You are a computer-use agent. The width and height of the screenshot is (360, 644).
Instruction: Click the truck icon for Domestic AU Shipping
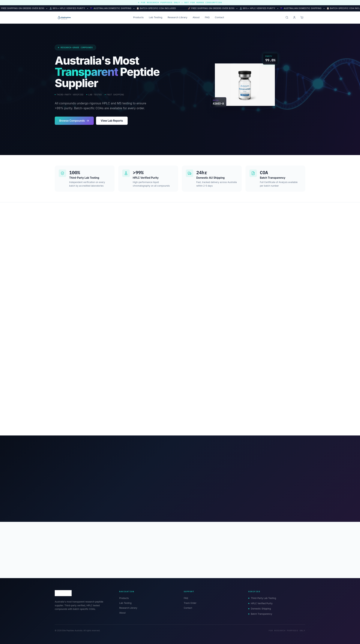190,173
